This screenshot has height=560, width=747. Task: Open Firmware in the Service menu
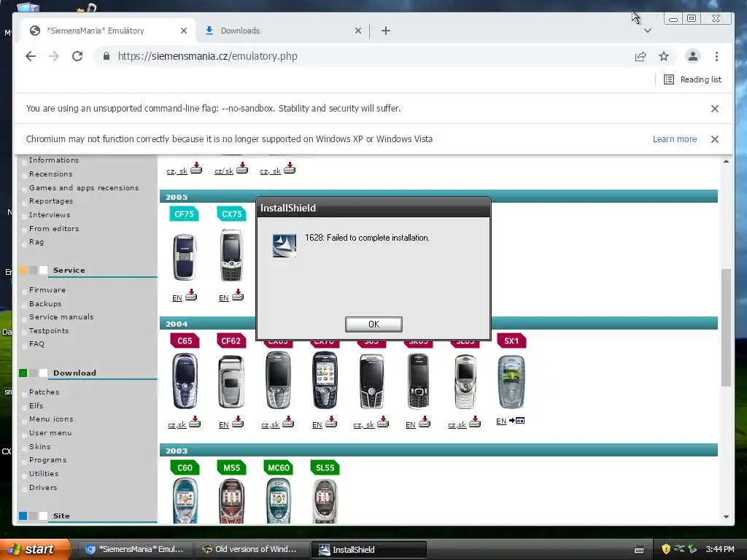tap(47, 290)
